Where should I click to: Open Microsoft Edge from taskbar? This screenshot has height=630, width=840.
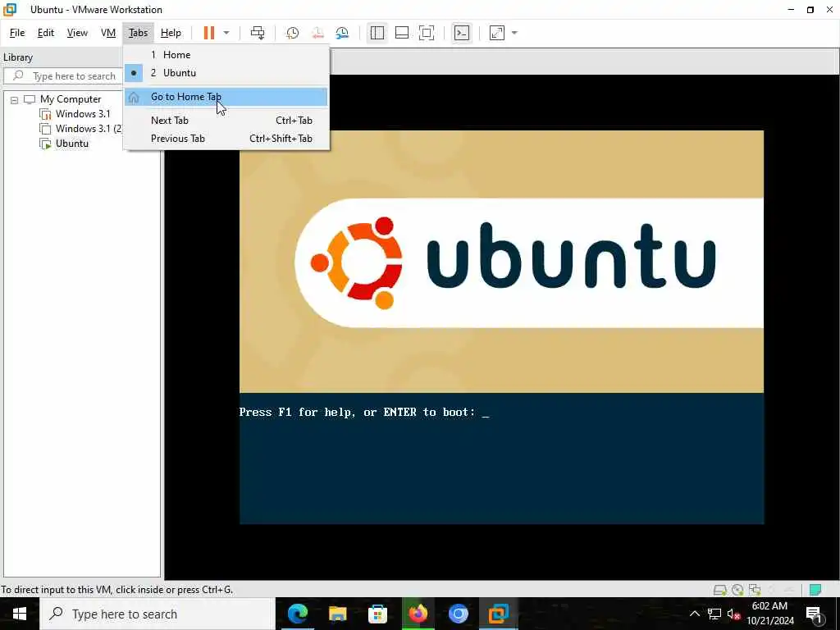point(298,614)
